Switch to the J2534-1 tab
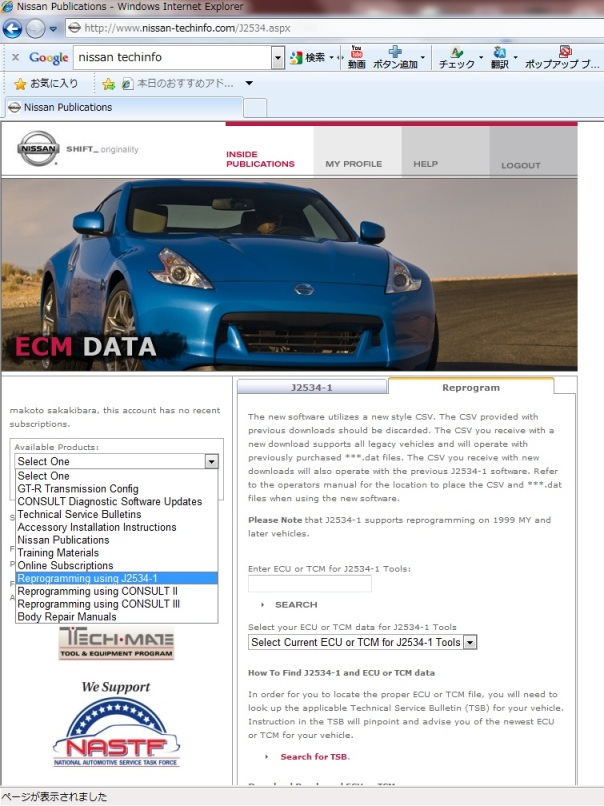The width and height of the screenshot is (604, 806). tap(312, 388)
